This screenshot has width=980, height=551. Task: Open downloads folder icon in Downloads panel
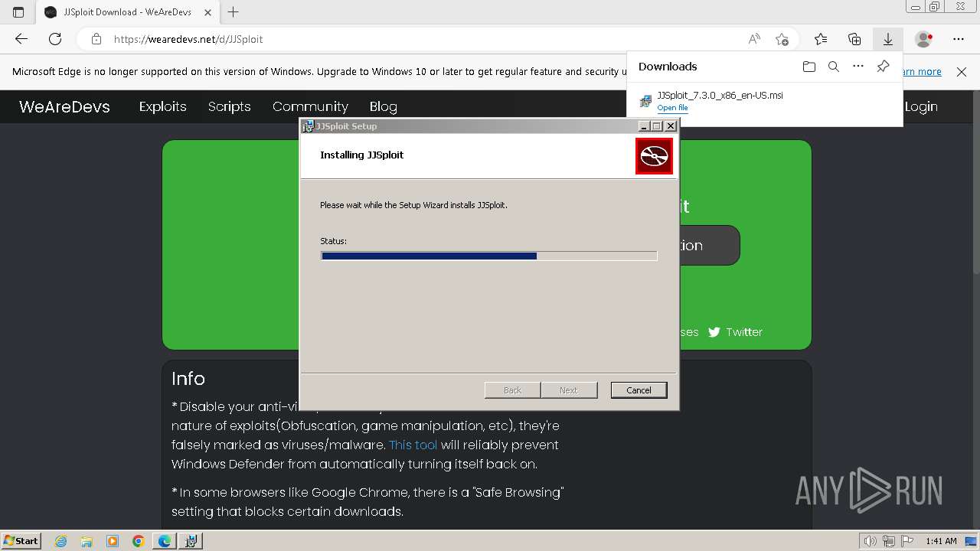click(x=809, y=67)
